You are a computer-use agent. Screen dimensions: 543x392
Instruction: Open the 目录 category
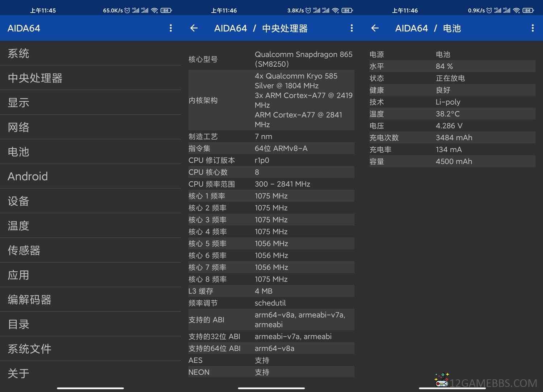pyautogui.click(x=90, y=324)
